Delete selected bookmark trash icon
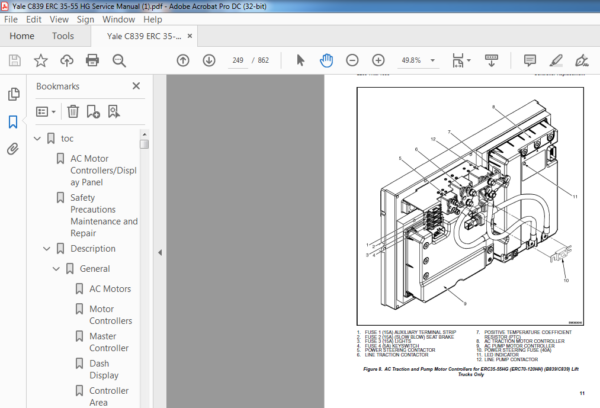600x408 pixels. [x=73, y=112]
